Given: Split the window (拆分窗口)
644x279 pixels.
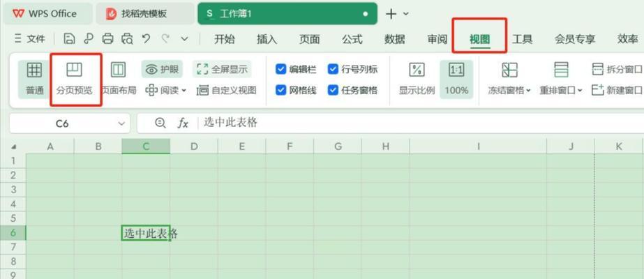Looking at the screenshot, I should (x=617, y=69).
